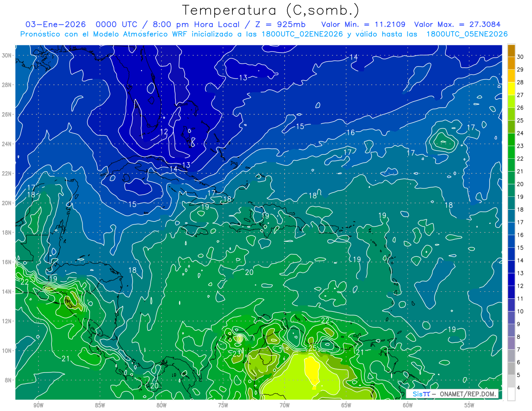Select the '28N' latitude axis label
Screen dimensions: 532x411
[7, 85]
